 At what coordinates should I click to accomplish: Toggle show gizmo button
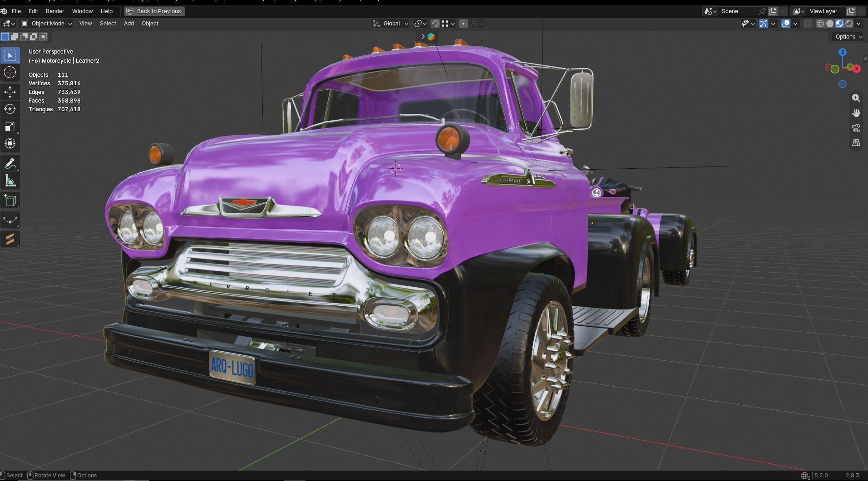764,24
